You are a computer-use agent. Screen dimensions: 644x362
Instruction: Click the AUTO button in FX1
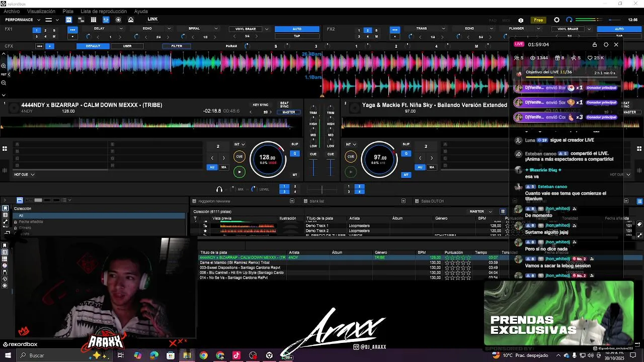[297, 29]
